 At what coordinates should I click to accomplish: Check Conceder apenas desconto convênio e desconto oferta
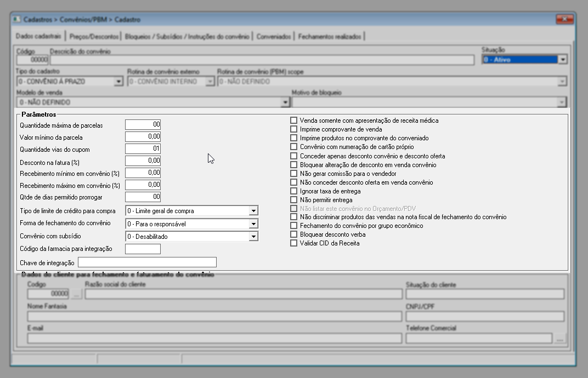(293, 156)
